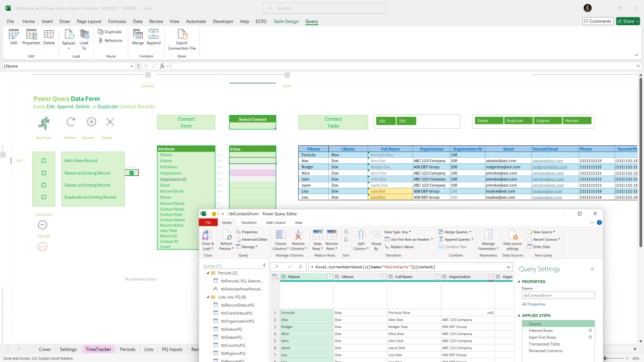Check the Add a New Record checkbox
644x362 pixels.
point(43,160)
